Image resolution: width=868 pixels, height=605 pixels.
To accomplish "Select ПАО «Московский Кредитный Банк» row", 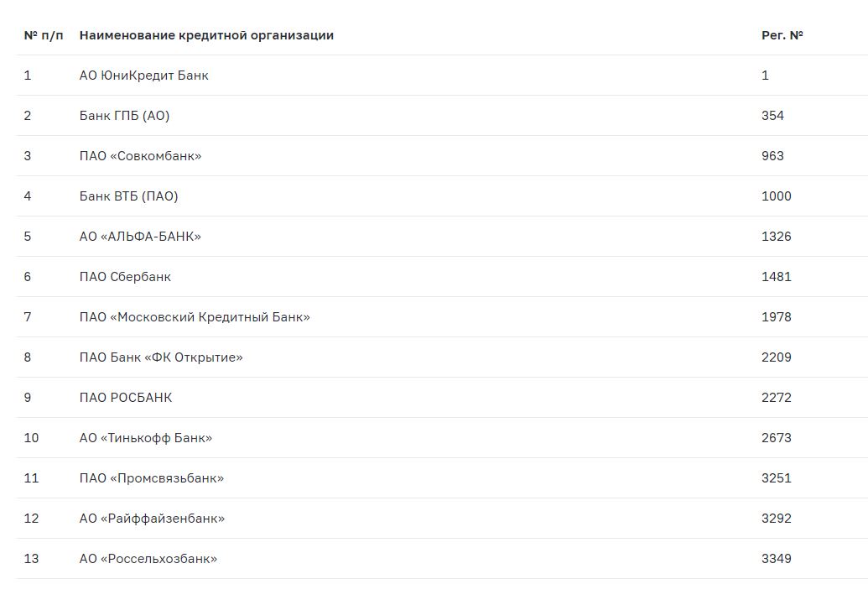I will pos(195,317).
